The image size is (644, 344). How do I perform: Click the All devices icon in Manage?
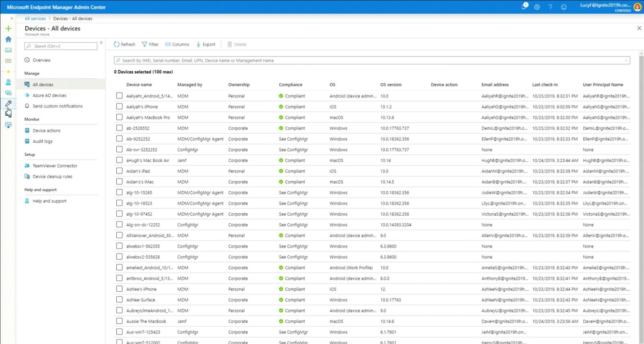click(27, 84)
